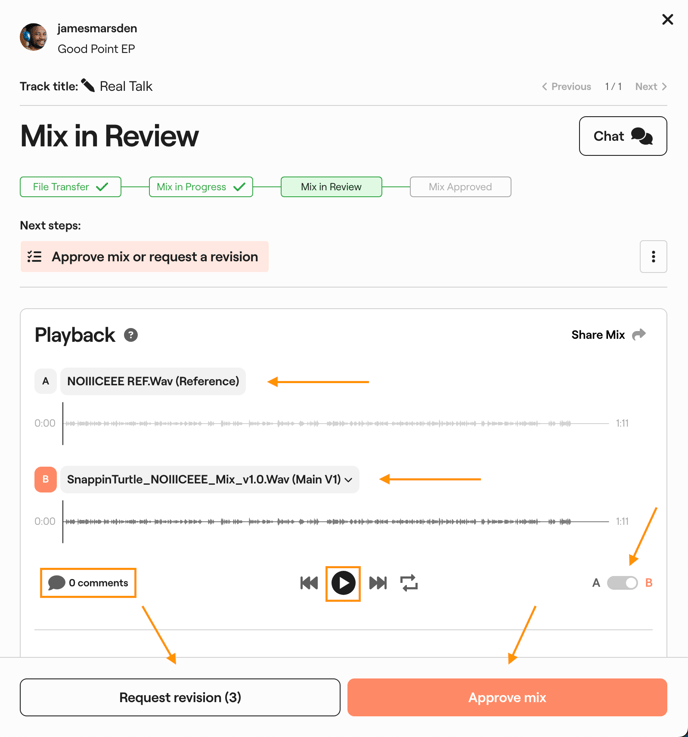Select the orange B mix badge

46,479
